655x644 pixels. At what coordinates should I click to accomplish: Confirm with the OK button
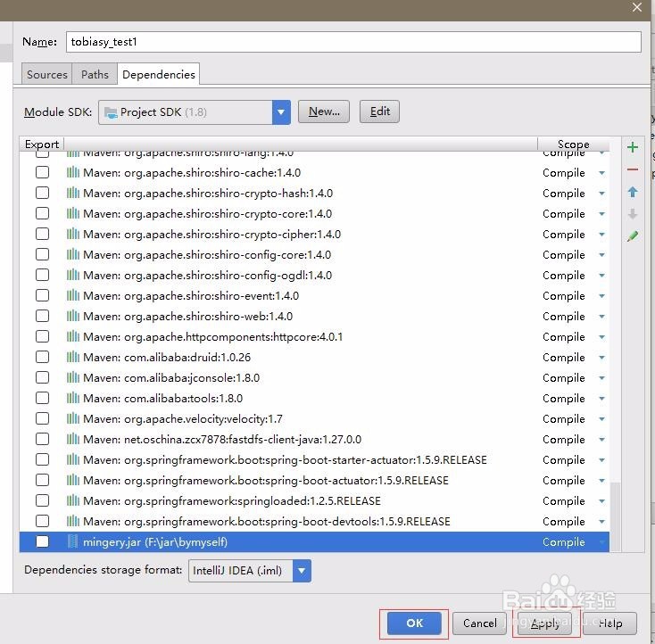(414, 623)
